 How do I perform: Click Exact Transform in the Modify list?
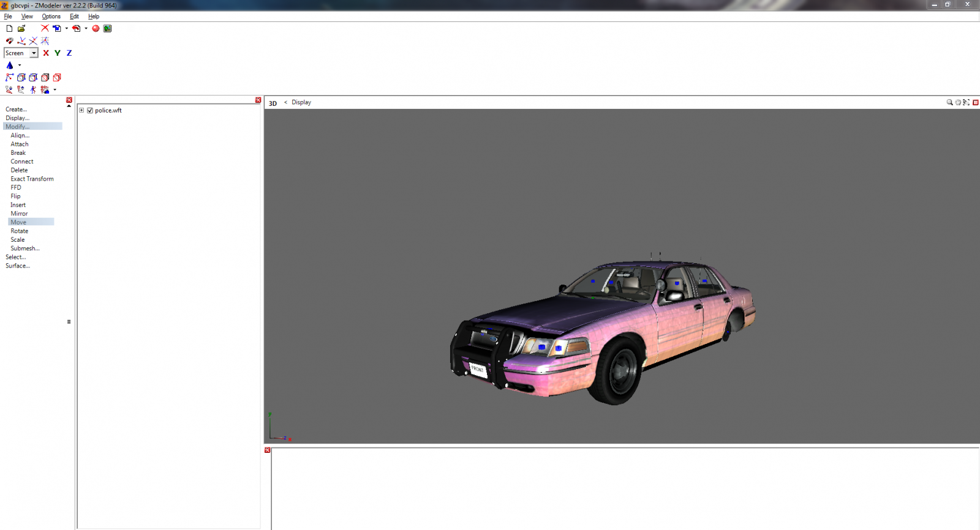pos(32,179)
